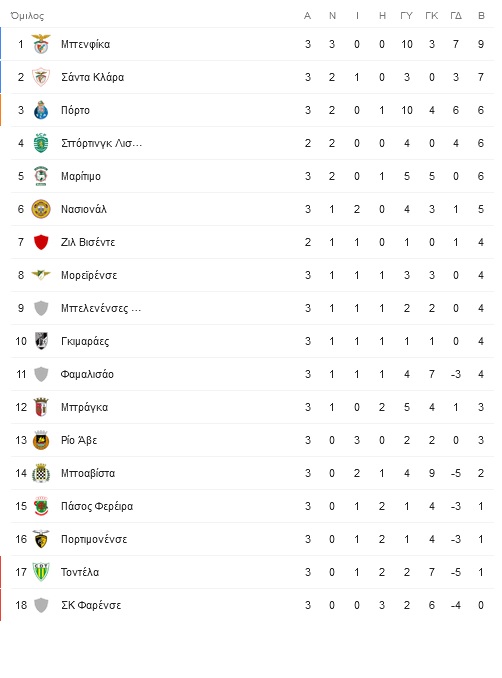Click the Όμιλος column header
This screenshot has width=502, height=678.
tap(27, 16)
